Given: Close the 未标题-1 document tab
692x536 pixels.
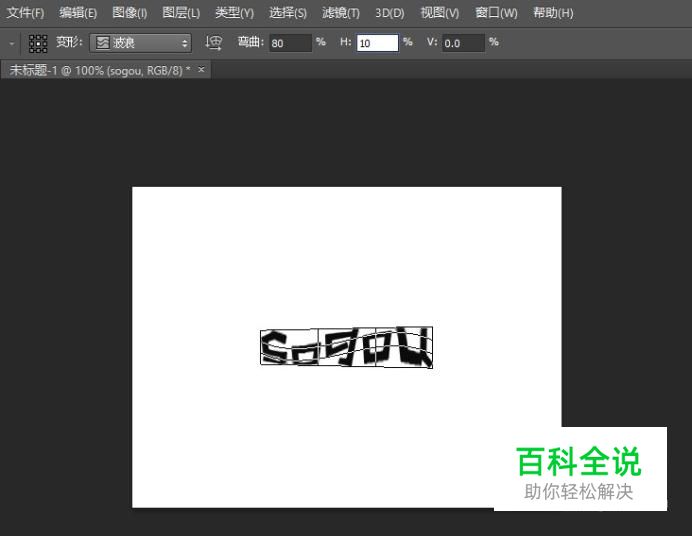Looking at the screenshot, I should click(x=201, y=69).
